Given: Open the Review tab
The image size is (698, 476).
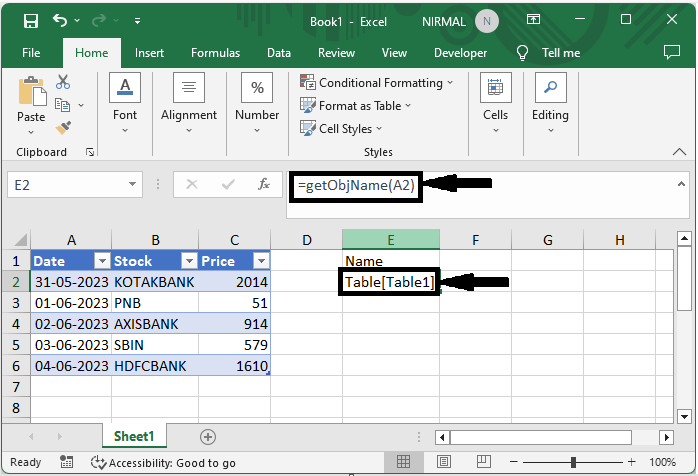Looking at the screenshot, I should (336, 53).
